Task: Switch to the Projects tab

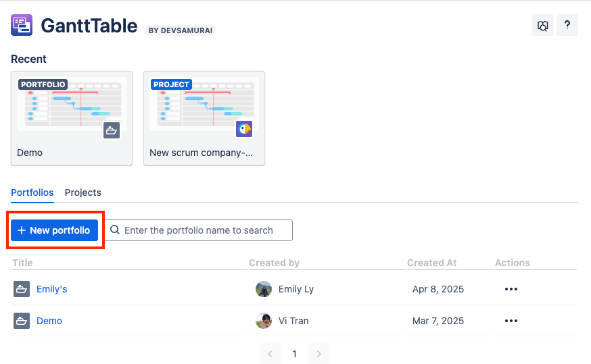Action: [83, 192]
